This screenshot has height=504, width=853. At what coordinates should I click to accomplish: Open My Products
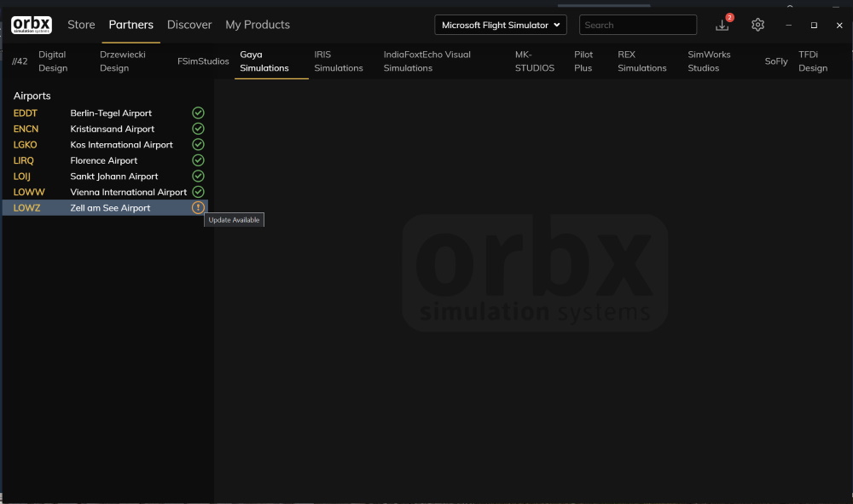coord(258,25)
